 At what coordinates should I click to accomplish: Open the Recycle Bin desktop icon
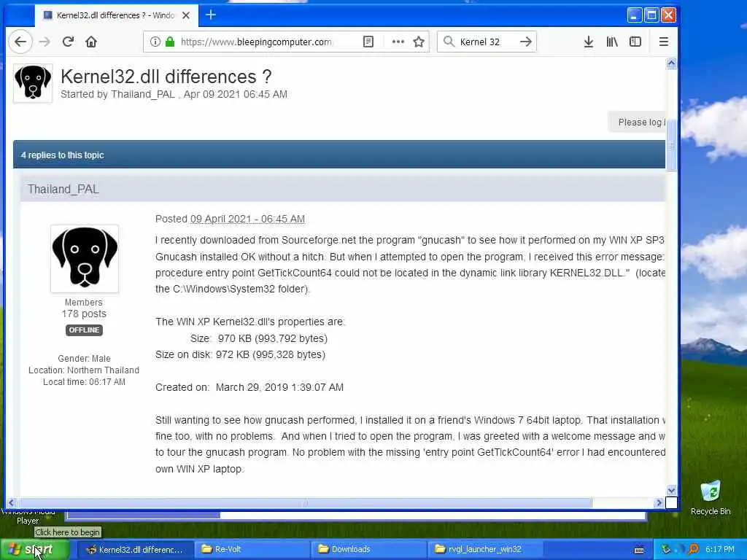pyautogui.click(x=711, y=498)
